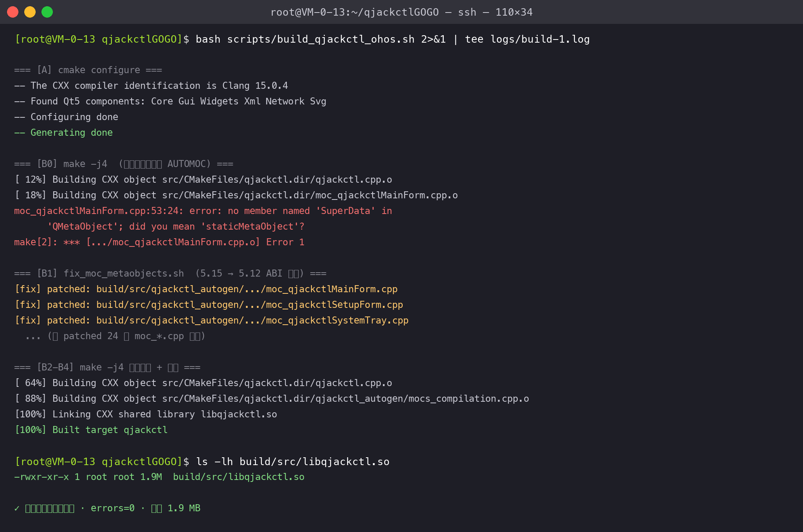Click the '[B2–B4] make -j4' section header
This screenshot has height=532, width=803.
107,367
